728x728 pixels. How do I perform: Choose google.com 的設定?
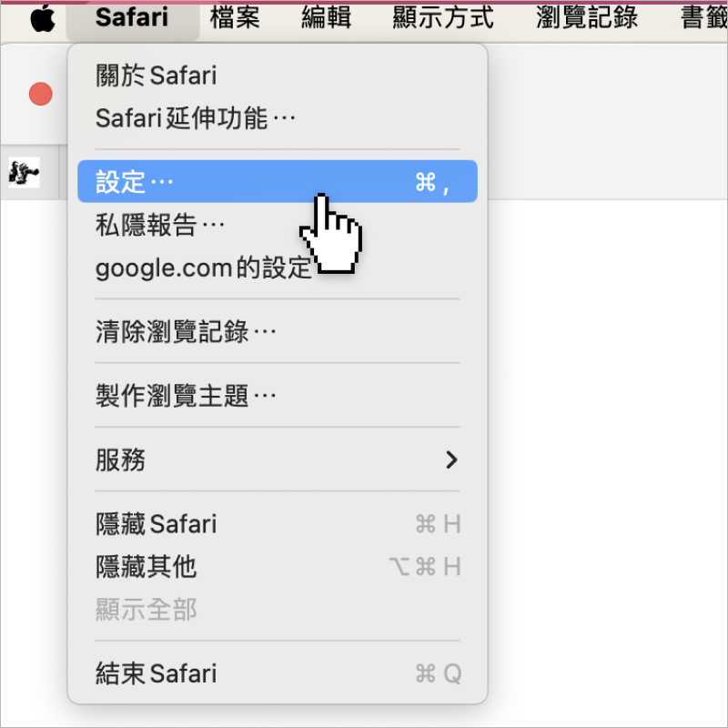tap(278, 268)
